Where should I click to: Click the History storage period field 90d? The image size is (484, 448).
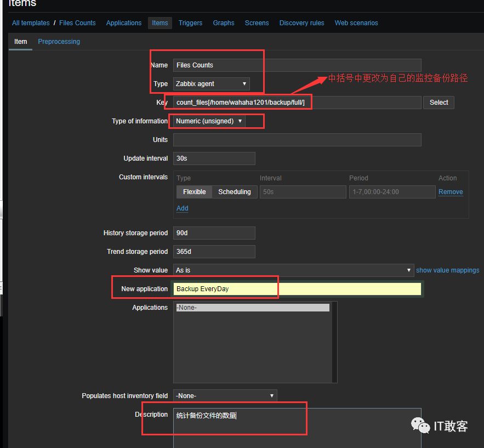click(x=214, y=233)
